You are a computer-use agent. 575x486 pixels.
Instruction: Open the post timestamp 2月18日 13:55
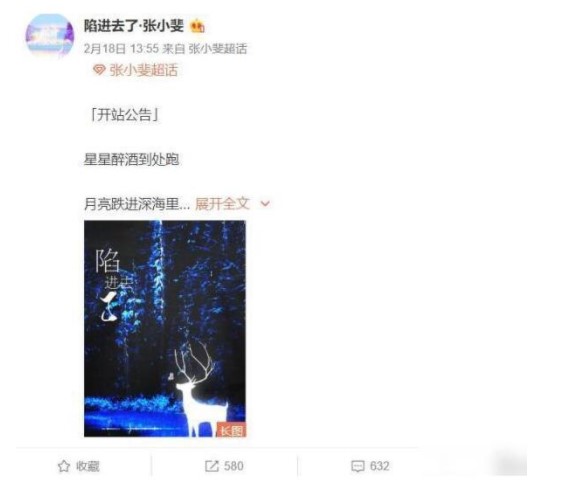tap(121, 48)
